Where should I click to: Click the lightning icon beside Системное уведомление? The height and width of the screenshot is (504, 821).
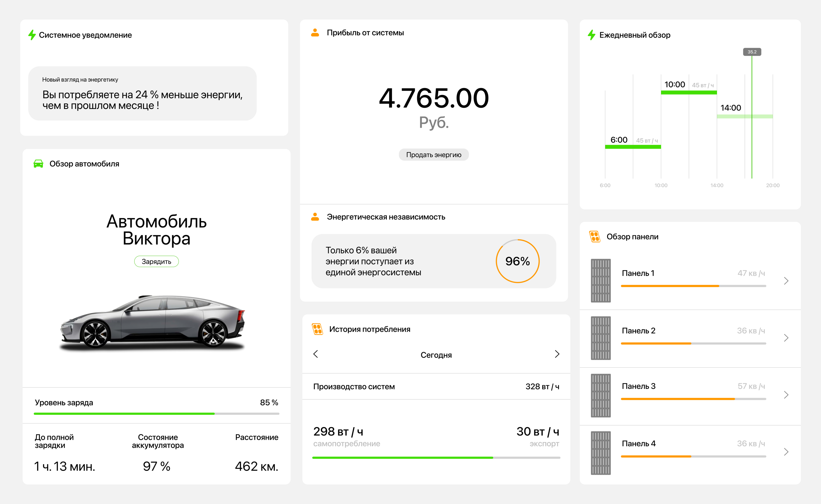pyautogui.click(x=32, y=35)
